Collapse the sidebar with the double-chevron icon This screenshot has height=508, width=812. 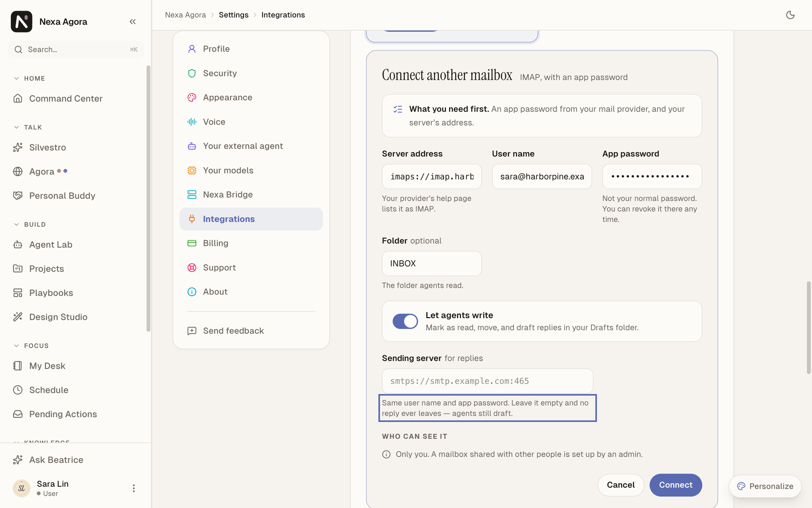pos(133,22)
